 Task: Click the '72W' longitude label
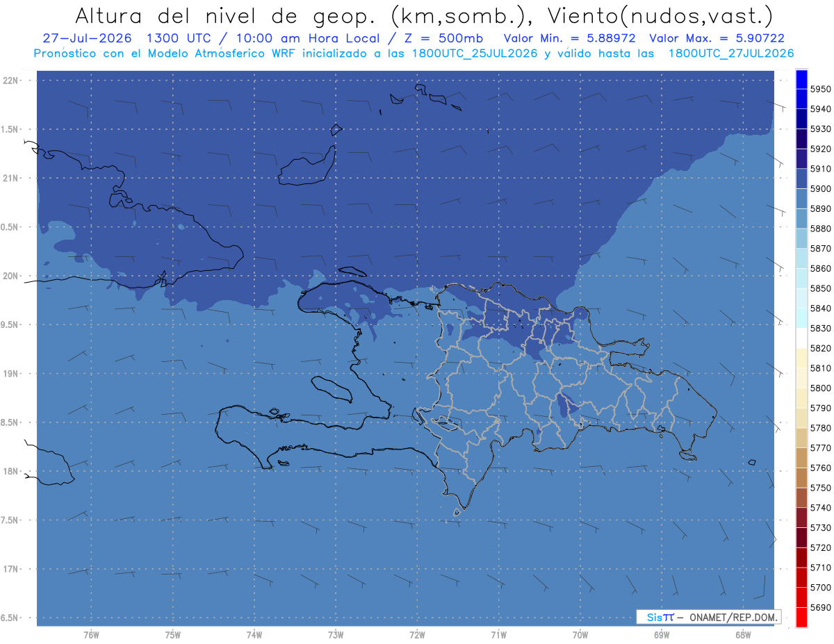tap(418, 635)
